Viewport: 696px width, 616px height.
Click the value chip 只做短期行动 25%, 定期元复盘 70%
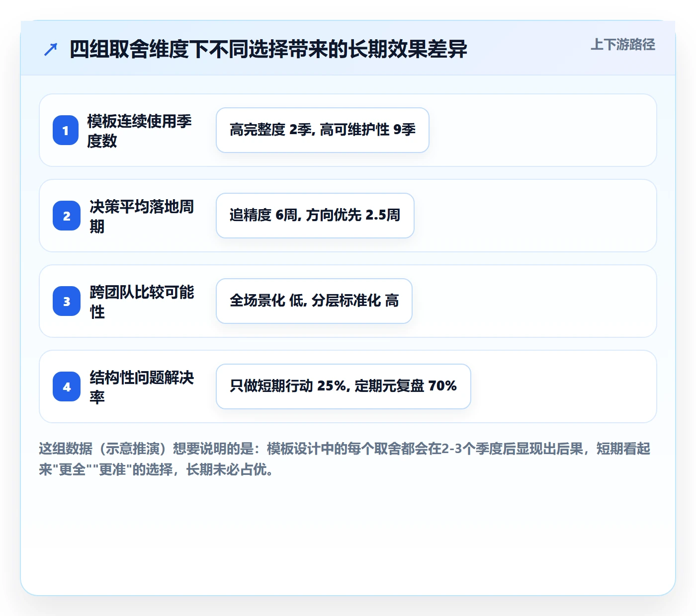coord(344,386)
